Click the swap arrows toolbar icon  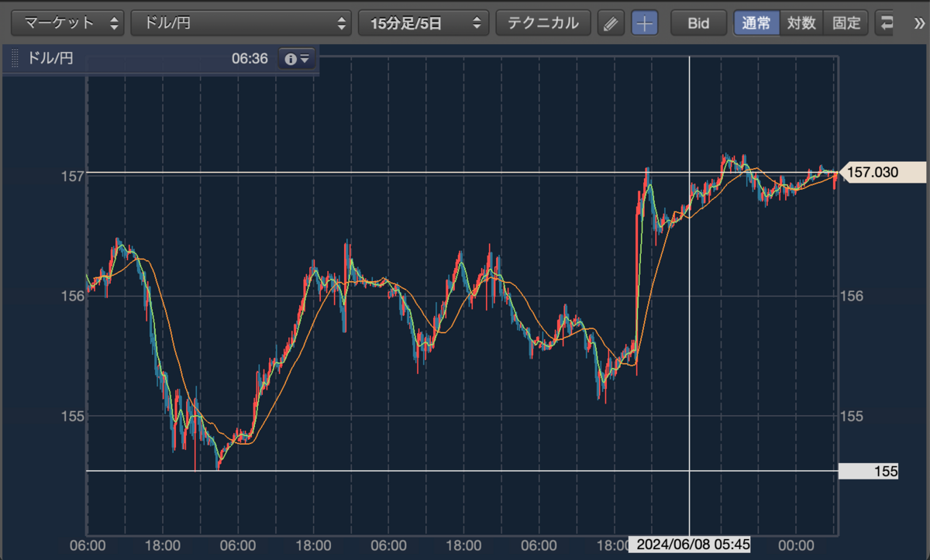886,23
